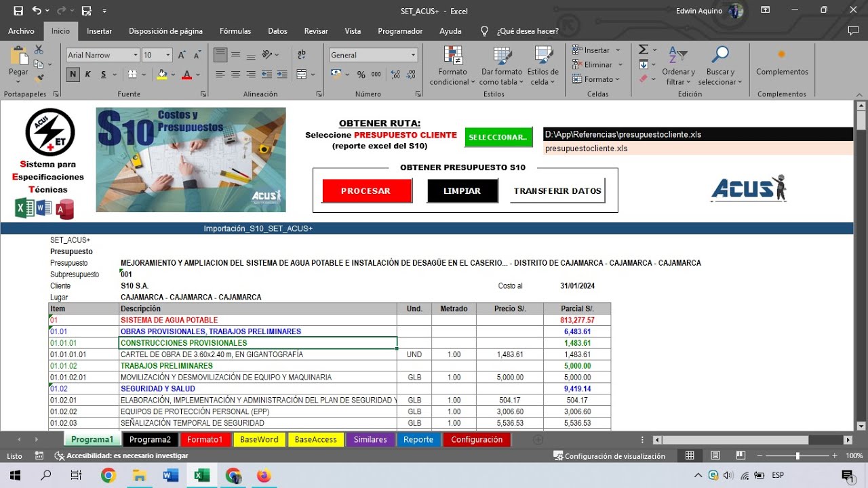Toggle italic K formatting
The width and height of the screenshot is (868, 488).
pos(89,75)
